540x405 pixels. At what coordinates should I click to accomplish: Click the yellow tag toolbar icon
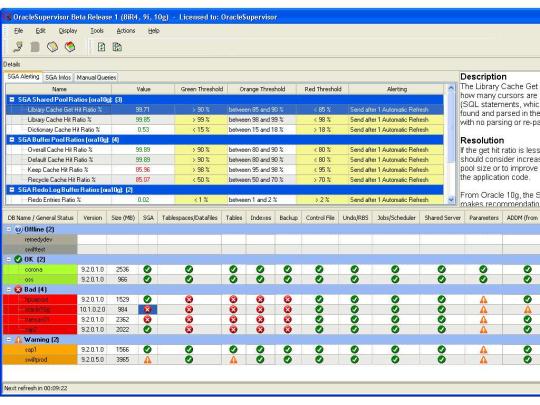tap(52, 46)
